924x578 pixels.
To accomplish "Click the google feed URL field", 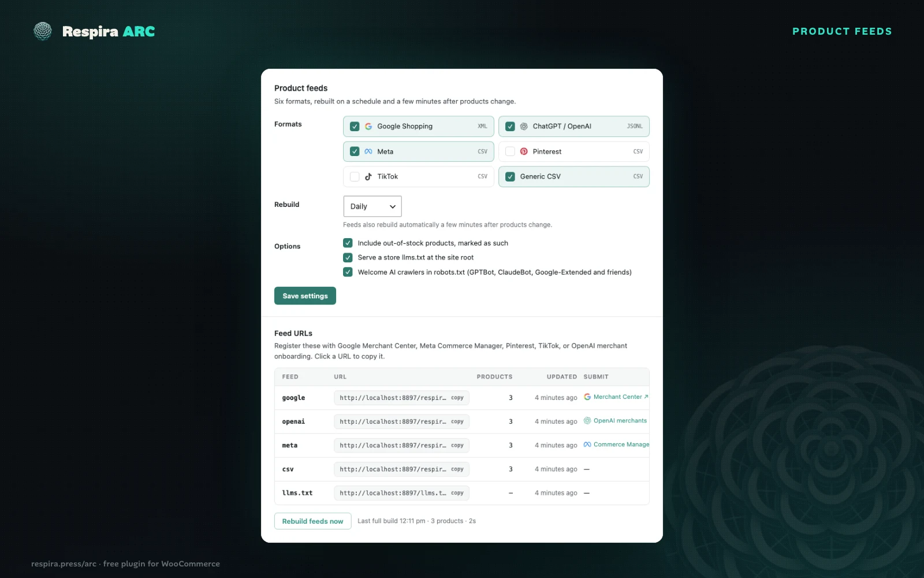I will tap(401, 398).
